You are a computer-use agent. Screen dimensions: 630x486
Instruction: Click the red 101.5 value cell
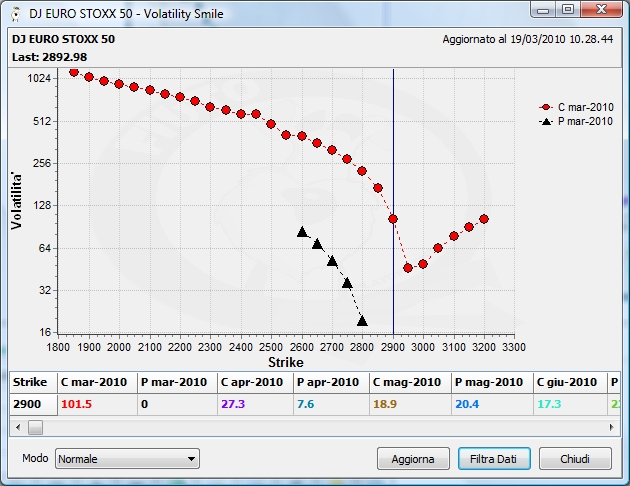pos(97,404)
